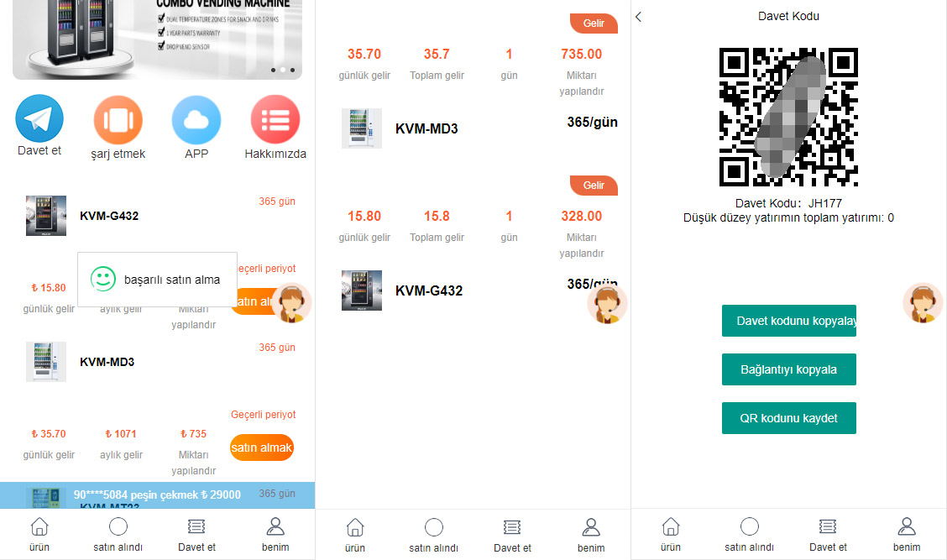Tap satın alındı circle icon on purchased machines screen
Image resolution: width=947 pixels, height=560 pixels.
point(434,527)
